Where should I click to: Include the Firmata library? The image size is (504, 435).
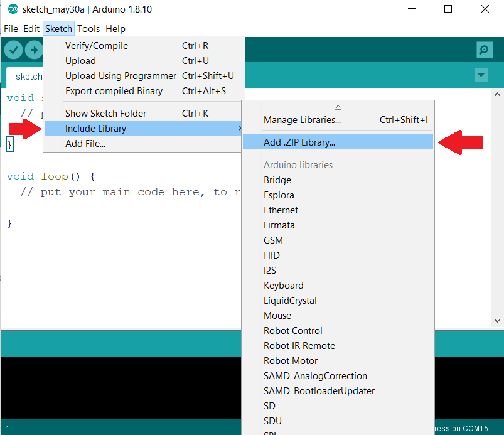pyautogui.click(x=338, y=225)
